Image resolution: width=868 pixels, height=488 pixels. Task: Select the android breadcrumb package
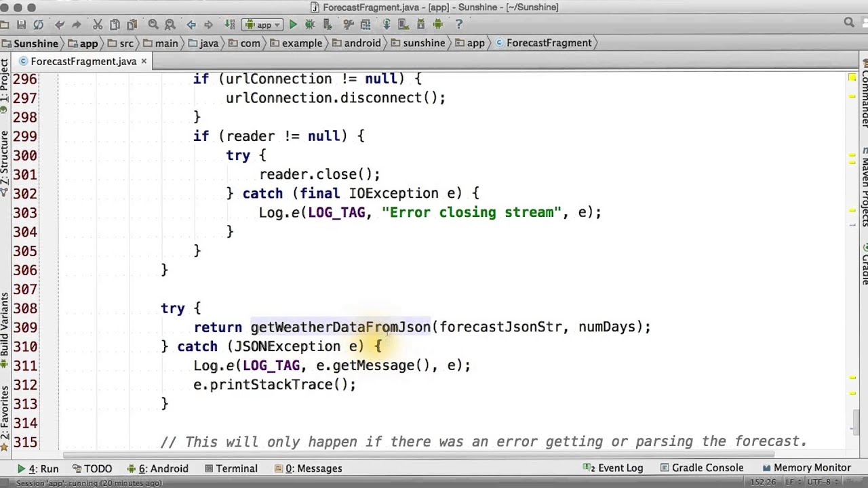357,43
